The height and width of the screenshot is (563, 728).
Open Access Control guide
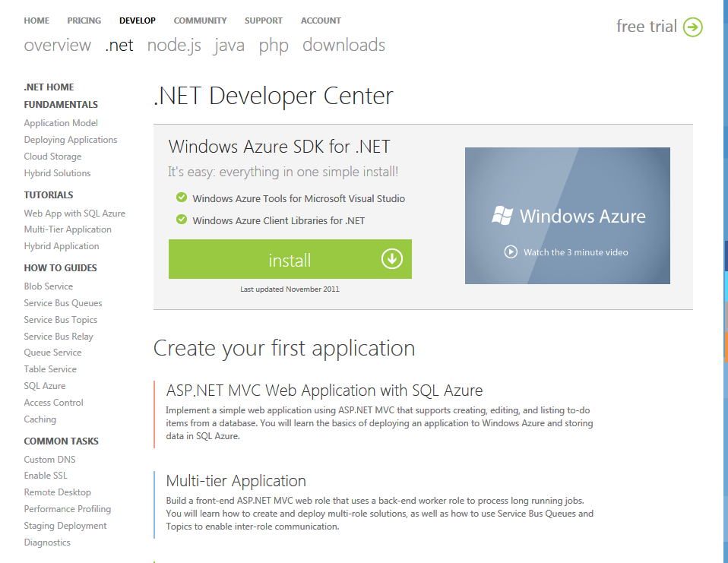(x=53, y=403)
